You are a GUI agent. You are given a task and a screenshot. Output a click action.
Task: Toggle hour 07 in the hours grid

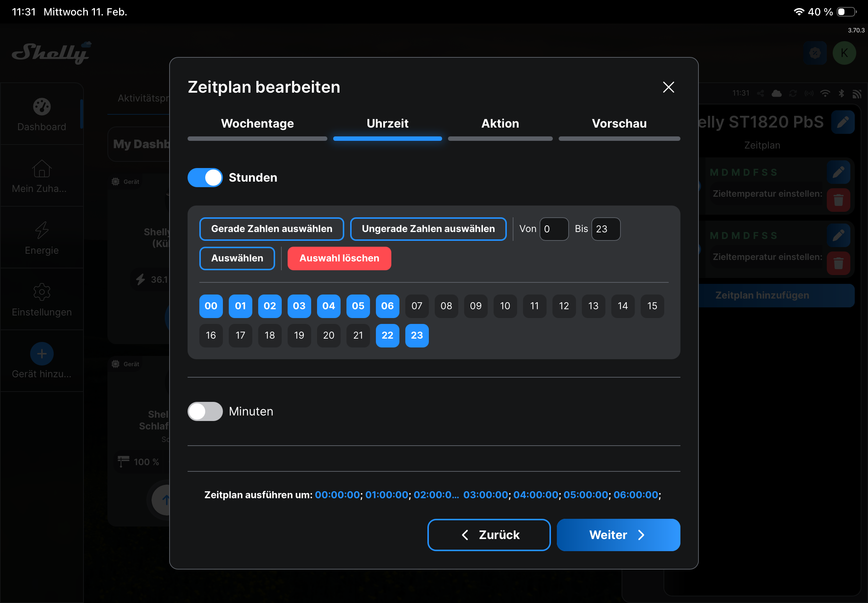tap(416, 306)
